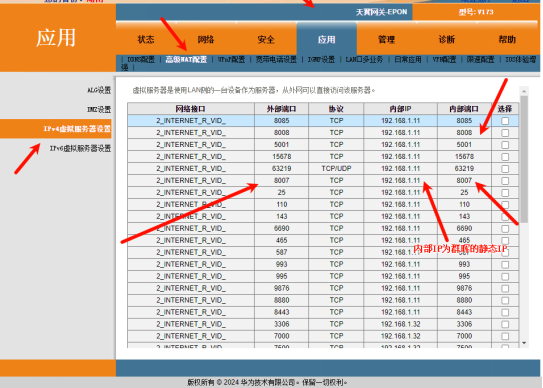Viewport: 543px width, 388px height.
Task: Tick the checkbox for port 25 row
Action: click(x=505, y=193)
